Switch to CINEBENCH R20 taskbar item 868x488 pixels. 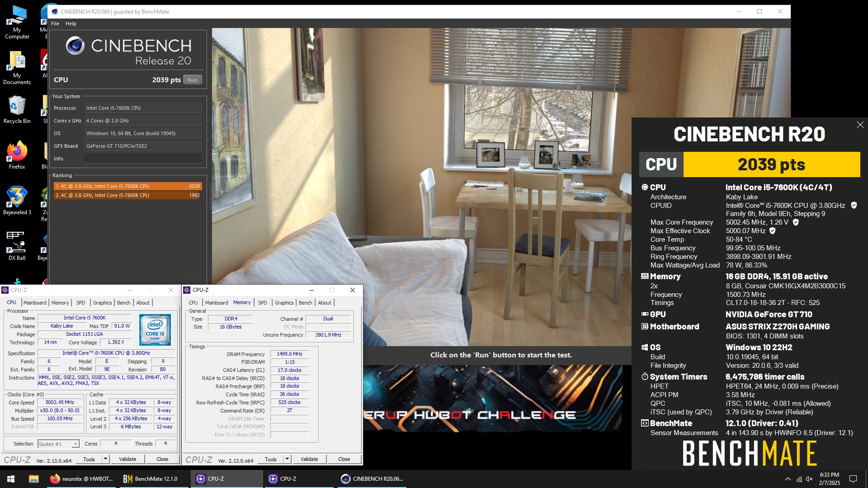click(x=372, y=479)
